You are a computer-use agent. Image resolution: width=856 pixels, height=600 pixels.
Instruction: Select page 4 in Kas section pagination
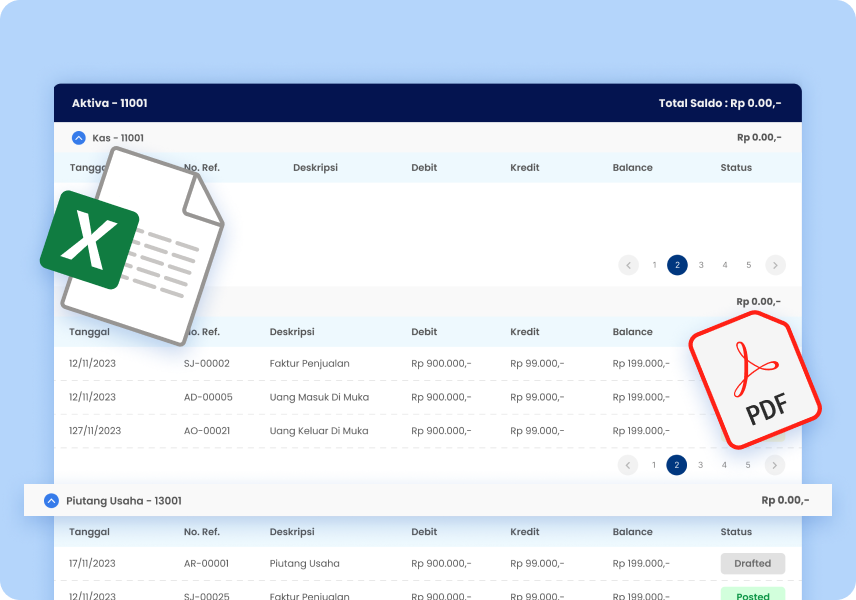(725, 265)
